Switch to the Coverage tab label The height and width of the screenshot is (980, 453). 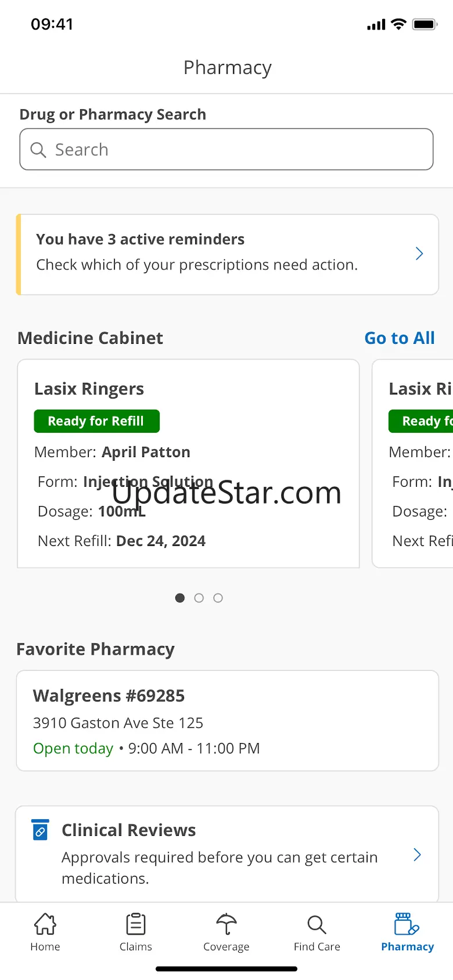click(227, 947)
